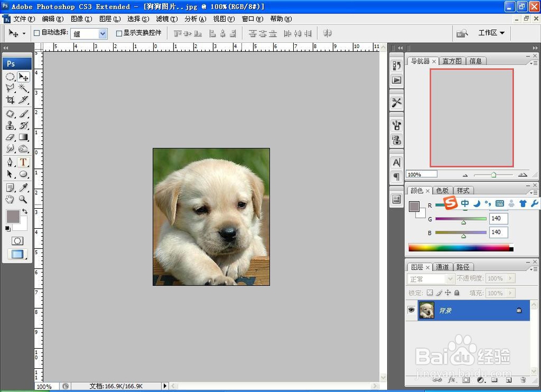The width and height of the screenshot is (541, 392).
Task: Reset default foreground and background colors
Action: 8,228
